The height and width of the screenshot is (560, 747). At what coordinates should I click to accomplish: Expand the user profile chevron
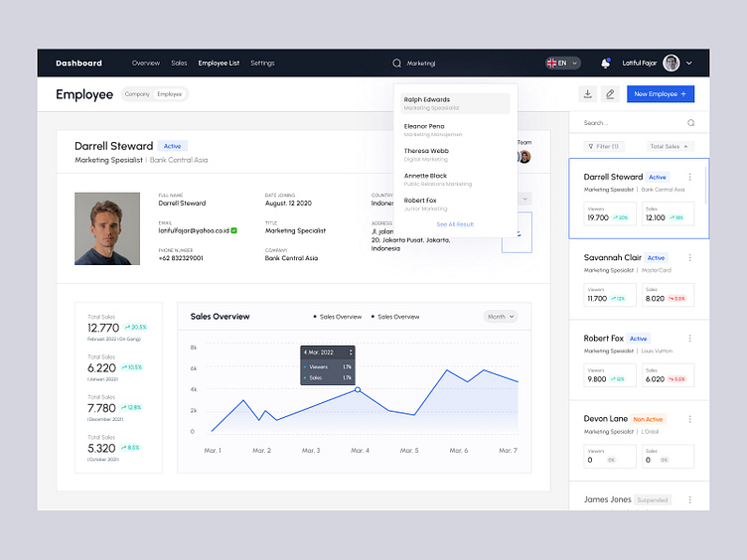[688, 63]
